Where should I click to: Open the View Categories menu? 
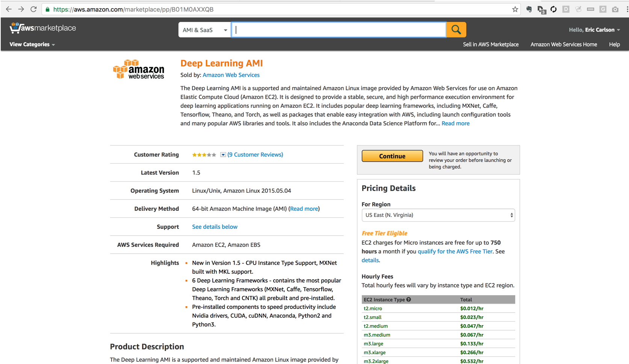click(32, 44)
